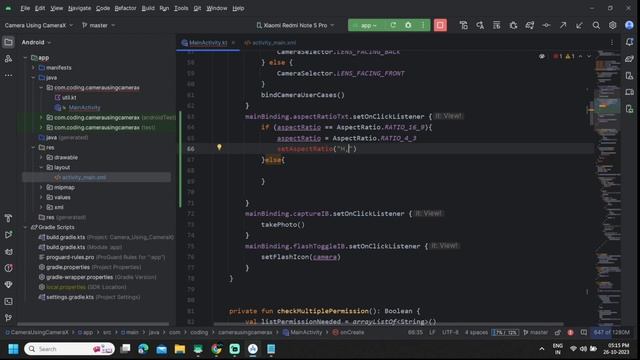Viewport: 640px width, 360px height.
Task: Open Chrome from the Windows taskbar
Action: 216,349
